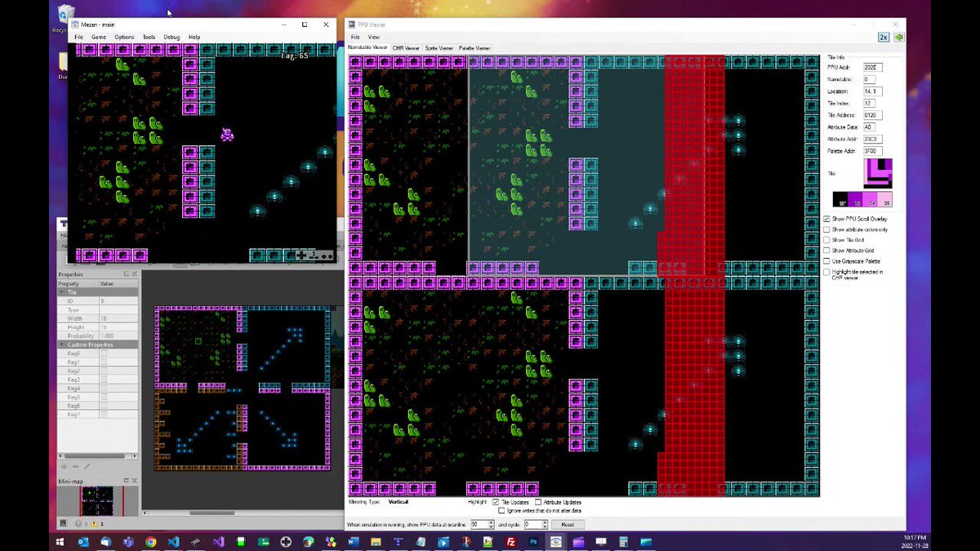The height and width of the screenshot is (551, 980).
Task: Click the remove property minus icon in Properties panel
Action: pyautogui.click(x=76, y=466)
